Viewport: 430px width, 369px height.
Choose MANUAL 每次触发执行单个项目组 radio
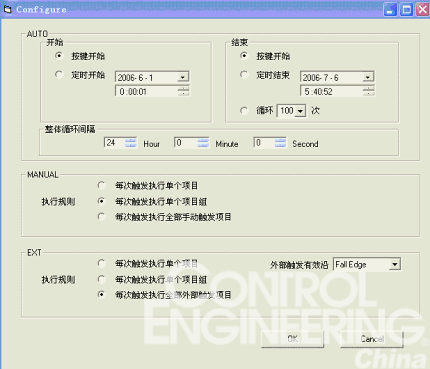coord(102,201)
